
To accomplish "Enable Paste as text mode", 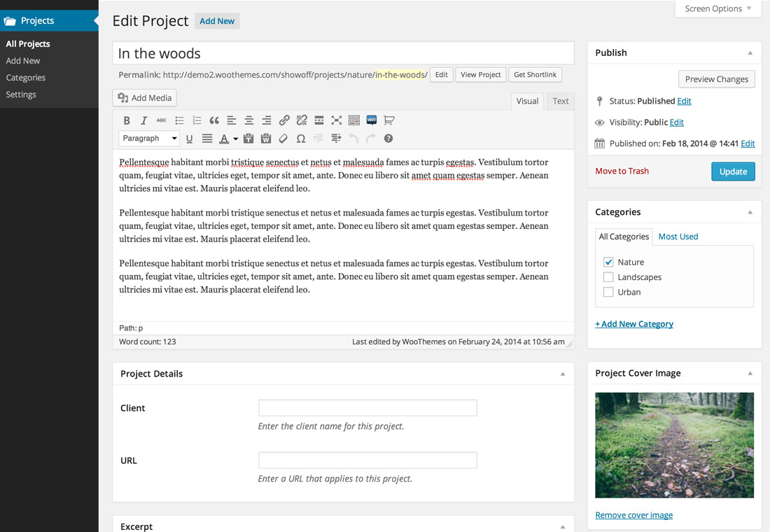I will (x=248, y=138).
